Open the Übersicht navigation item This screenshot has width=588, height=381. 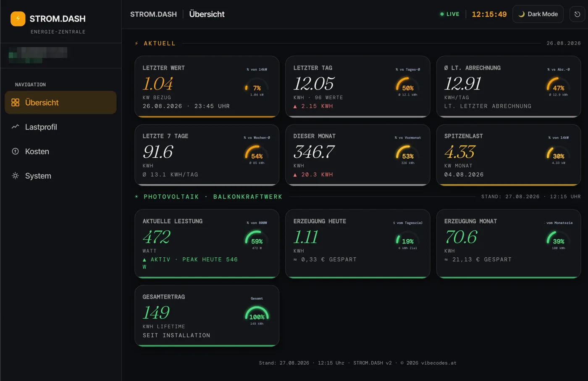pyautogui.click(x=60, y=103)
